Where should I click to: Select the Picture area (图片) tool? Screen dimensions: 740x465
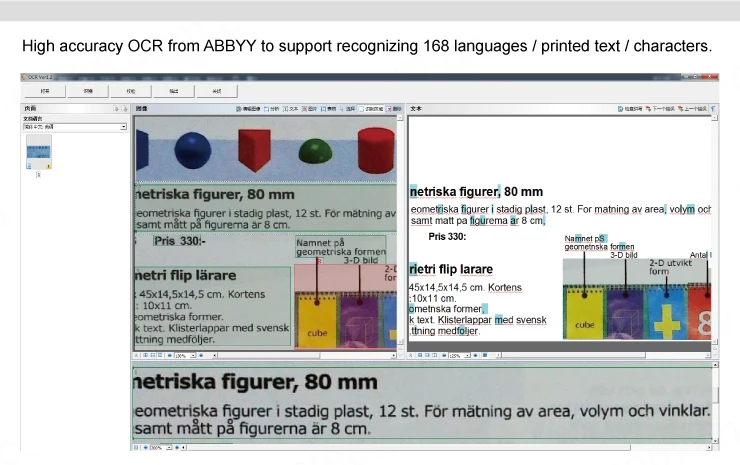[x=309, y=109]
